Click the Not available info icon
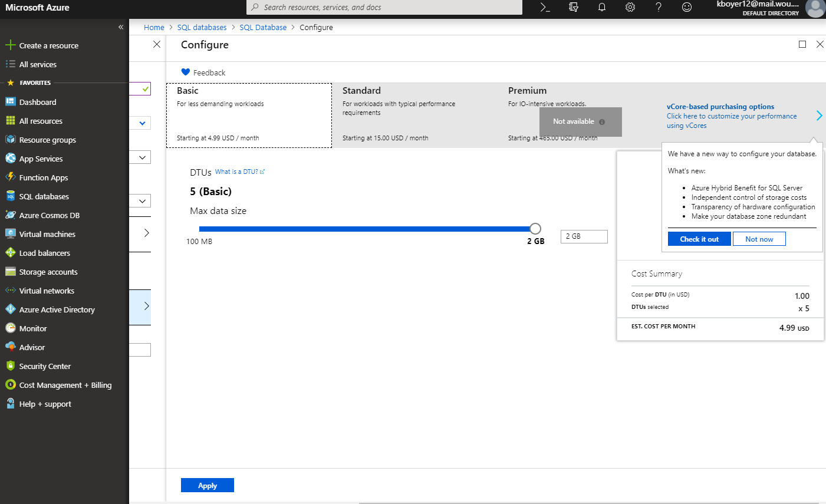The height and width of the screenshot is (504, 826). pyautogui.click(x=602, y=122)
